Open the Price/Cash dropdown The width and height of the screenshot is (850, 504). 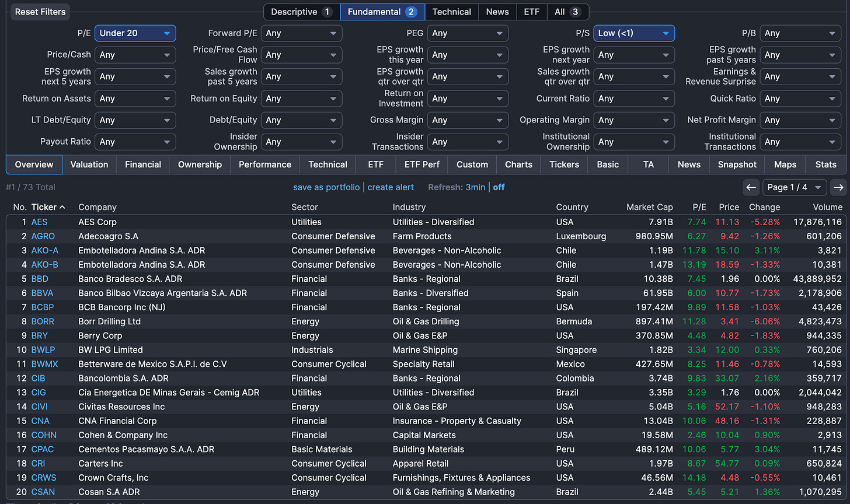(135, 55)
